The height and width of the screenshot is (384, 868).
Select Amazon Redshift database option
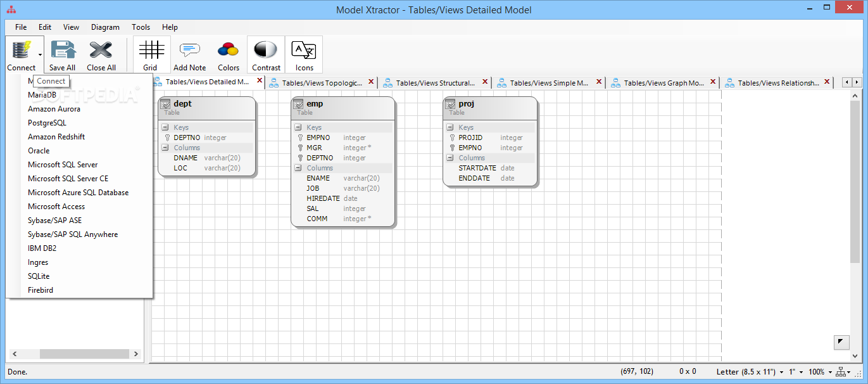pos(79,137)
